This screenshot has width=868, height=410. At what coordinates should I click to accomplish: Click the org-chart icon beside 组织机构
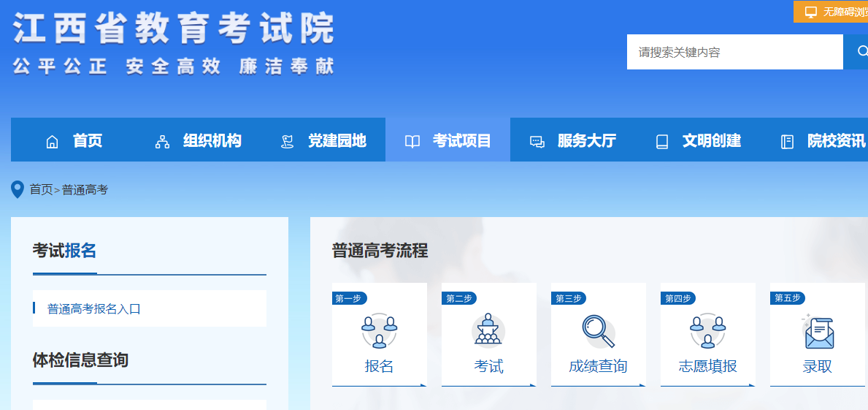pos(162,142)
